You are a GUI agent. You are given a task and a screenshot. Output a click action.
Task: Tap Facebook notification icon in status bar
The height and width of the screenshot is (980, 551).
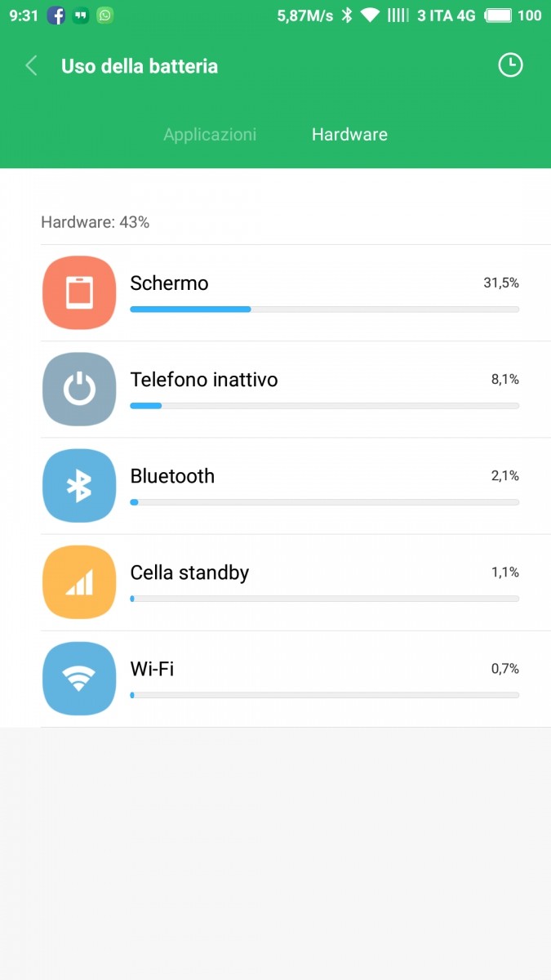(x=56, y=16)
